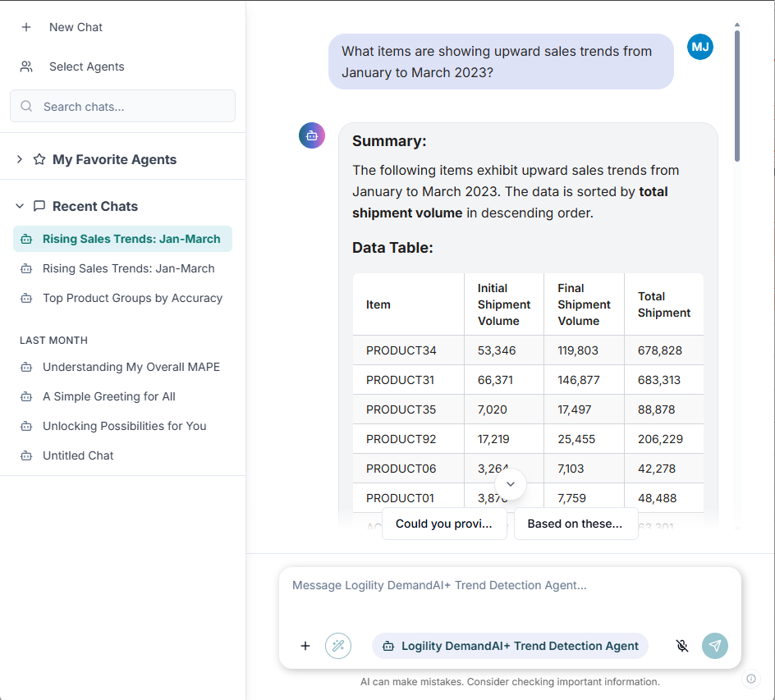Image resolution: width=775 pixels, height=700 pixels.
Task: Open the second Rising Sales Trends: Jan-March chat
Action: (x=122, y=268)
